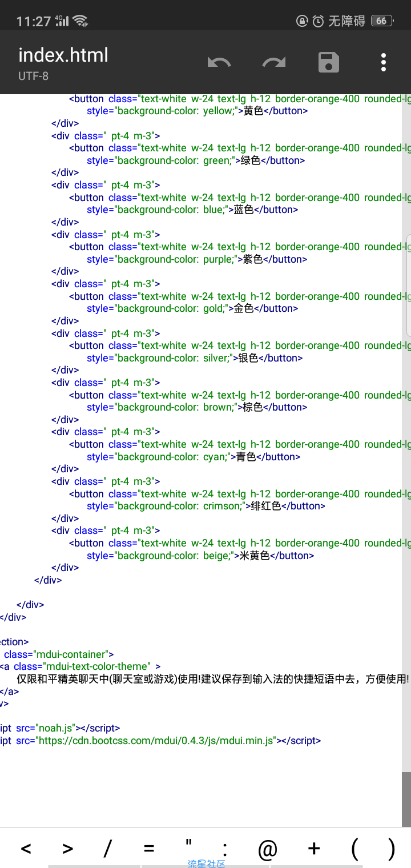Tap the undo arrow icon

coord(219,62)
